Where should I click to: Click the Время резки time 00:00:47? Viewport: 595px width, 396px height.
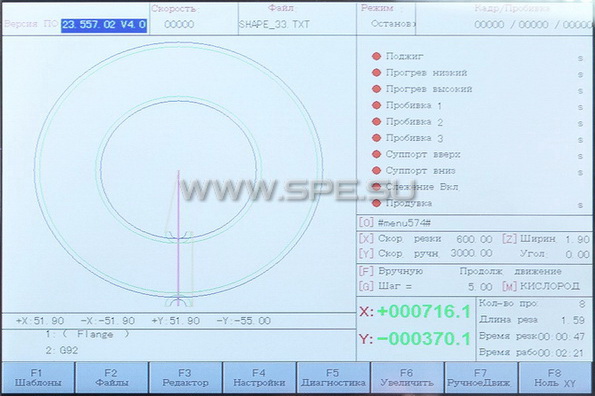tap(561, 337)
